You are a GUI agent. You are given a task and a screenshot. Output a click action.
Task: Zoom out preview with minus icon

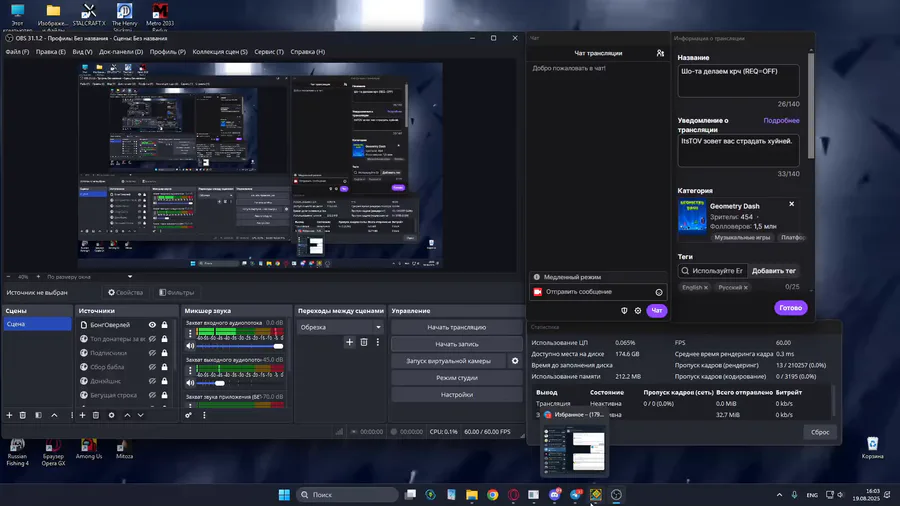(9, 277)
